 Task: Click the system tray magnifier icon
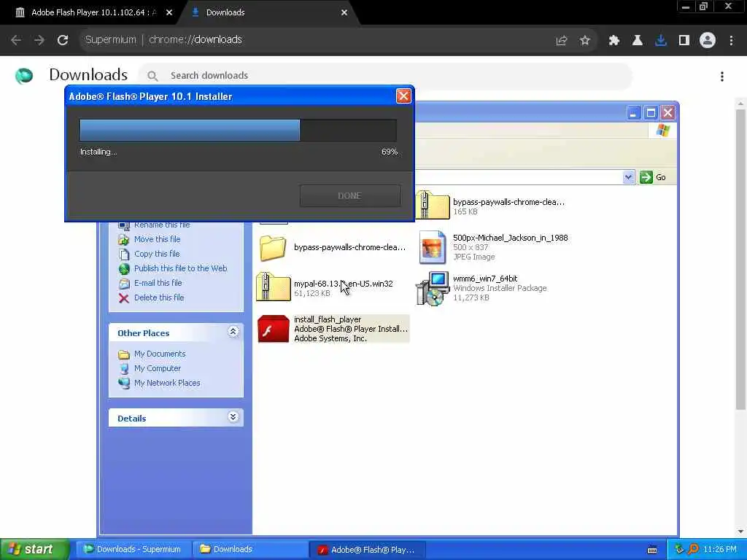tap(693, 549)
